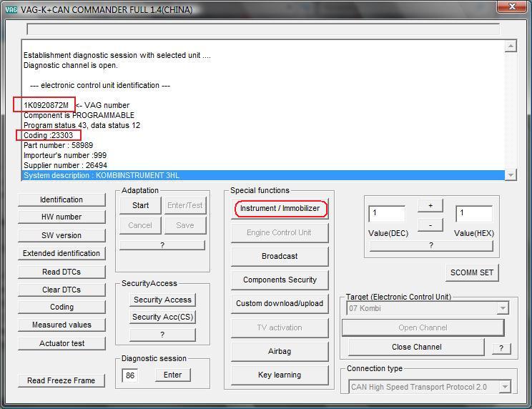Screen dimensions: 532x409
Task: Select 'Program status 43, data status 12' line
Action: pos(82,125)
